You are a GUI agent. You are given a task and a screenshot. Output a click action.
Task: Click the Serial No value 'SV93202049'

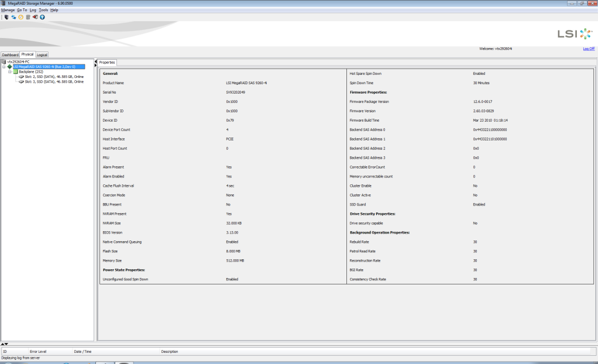coord(235,92)
